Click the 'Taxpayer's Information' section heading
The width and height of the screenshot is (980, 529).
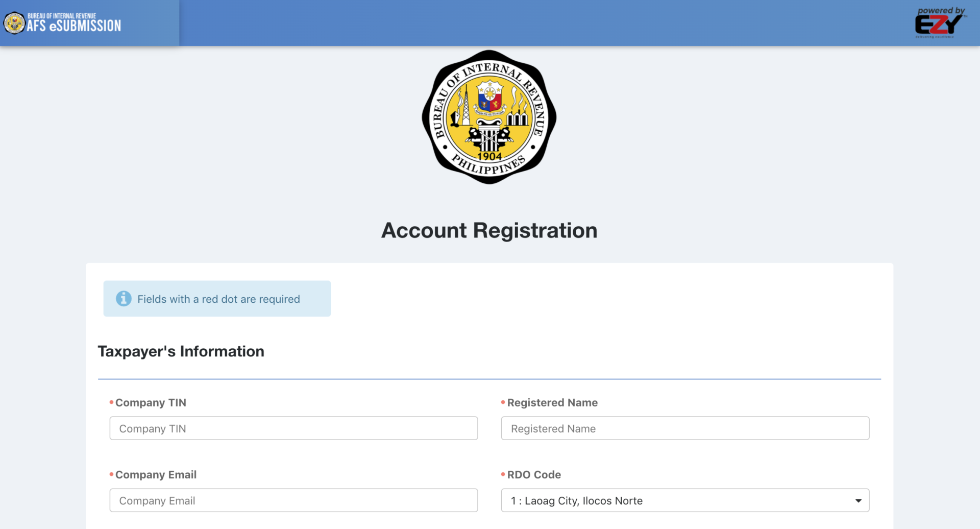click(181, 351)
